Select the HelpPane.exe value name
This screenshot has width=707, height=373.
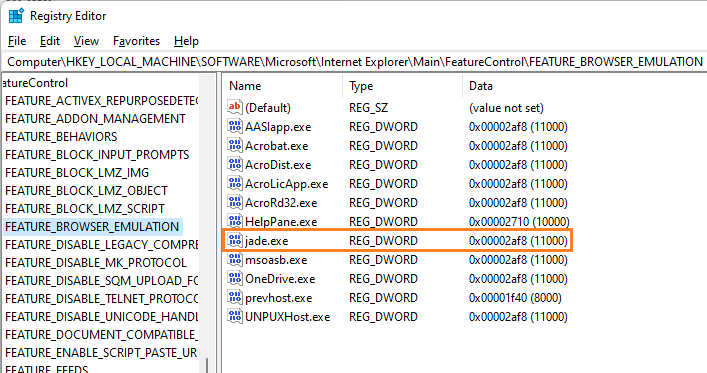(x=281, y=221)
